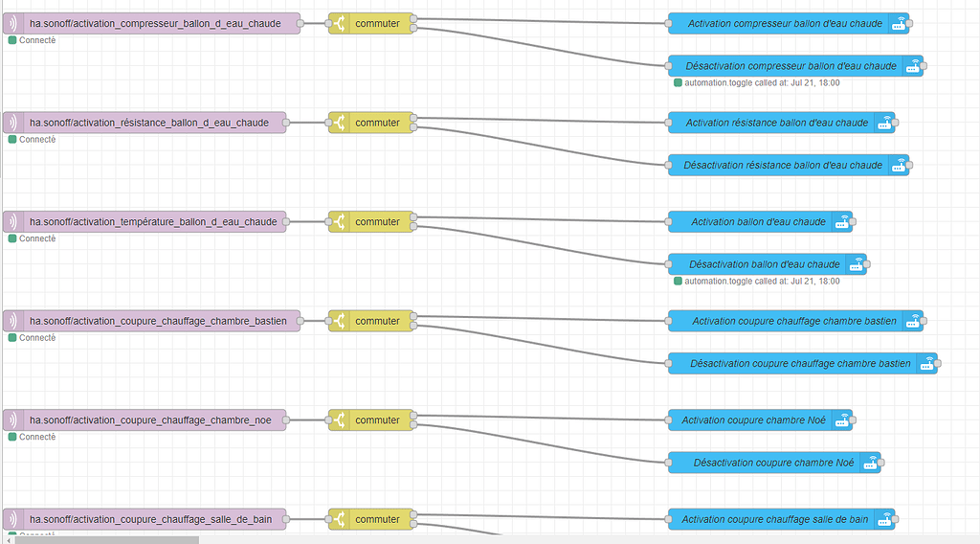
Task: Click output port of activation_compresseur_ballon_d_eau_chaude MQTT node
Action: pos(300,24)
